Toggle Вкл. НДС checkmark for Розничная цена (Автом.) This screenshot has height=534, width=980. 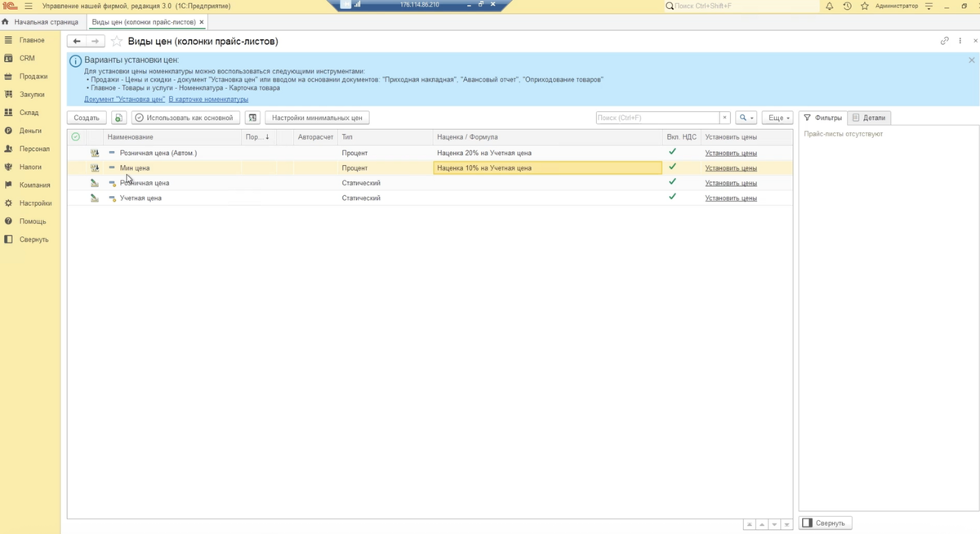tap(672, 152)
